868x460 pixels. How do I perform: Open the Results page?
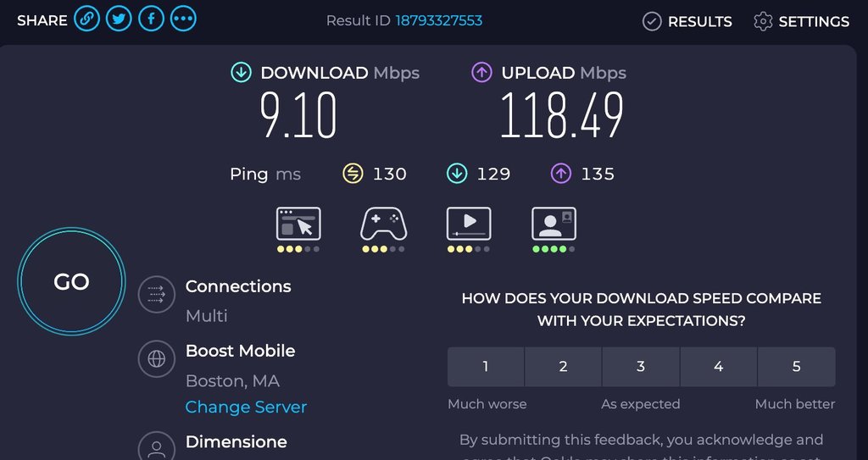tap(687, 21)
